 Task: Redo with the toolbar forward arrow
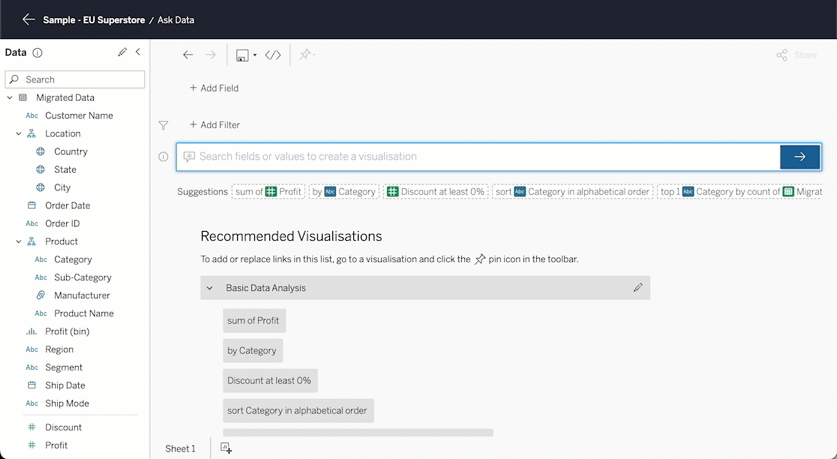pyautogui.click(x=211, y=55)
